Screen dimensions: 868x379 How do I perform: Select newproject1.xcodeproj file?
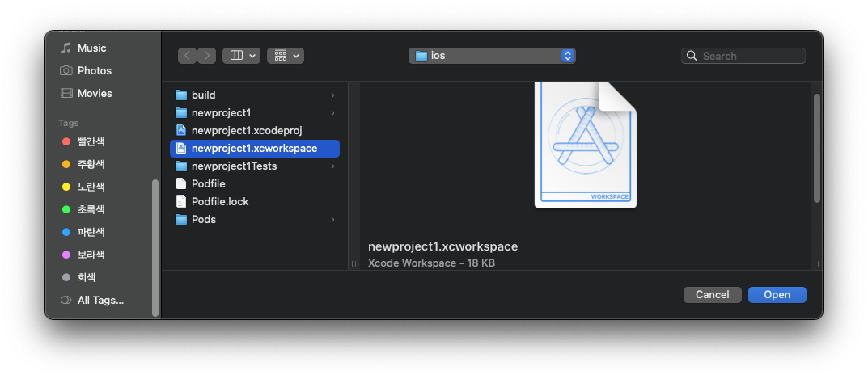click(255, 131)
